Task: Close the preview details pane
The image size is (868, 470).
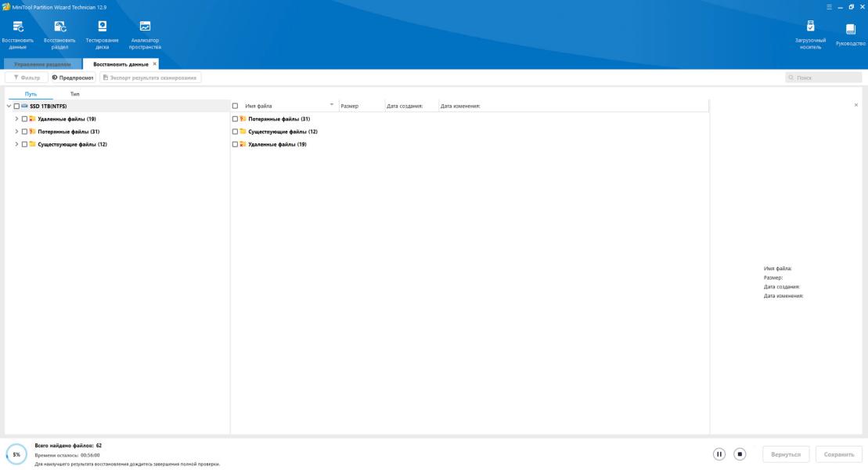Action: 855,105
